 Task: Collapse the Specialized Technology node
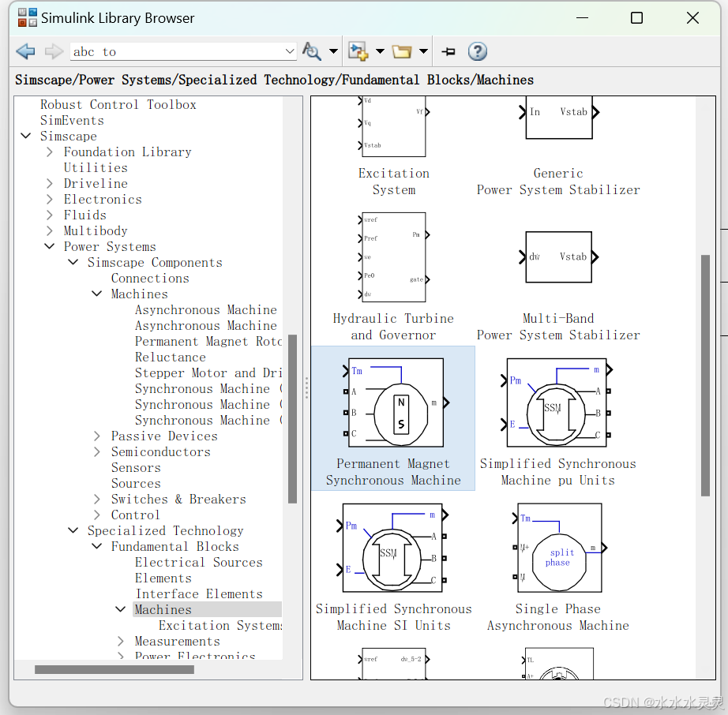73,530
